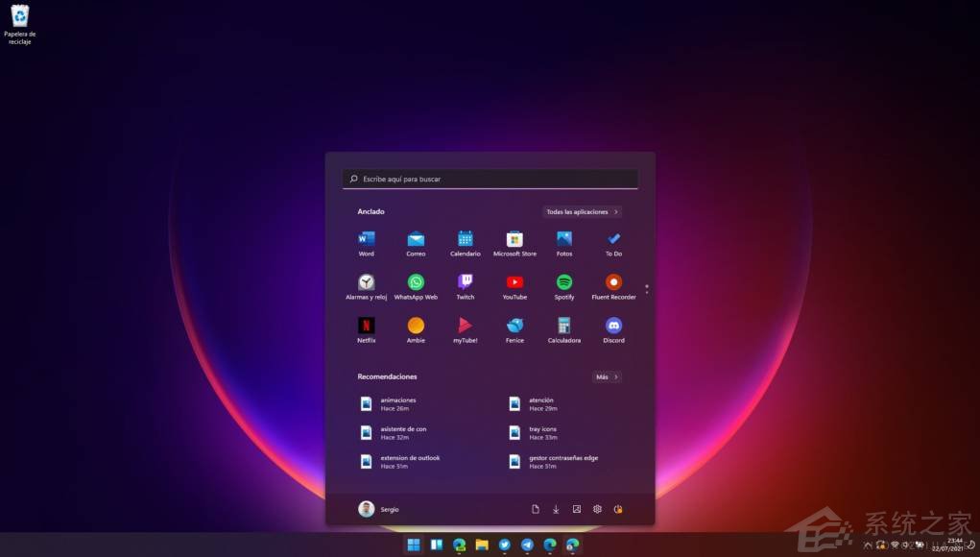Open the Correo mail app
This screenshot has width=980, height=557.
(x=416, y=244)
